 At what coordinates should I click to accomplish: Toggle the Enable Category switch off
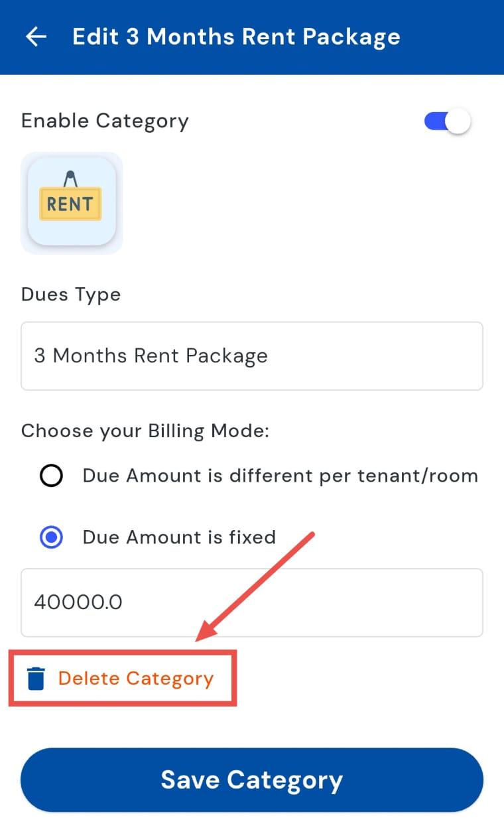(447, 121)
